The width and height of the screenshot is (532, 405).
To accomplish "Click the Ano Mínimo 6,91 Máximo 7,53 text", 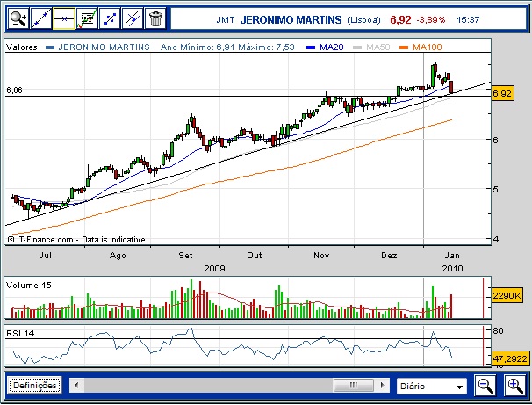I will pyautogui.click(x=227, y=47).
